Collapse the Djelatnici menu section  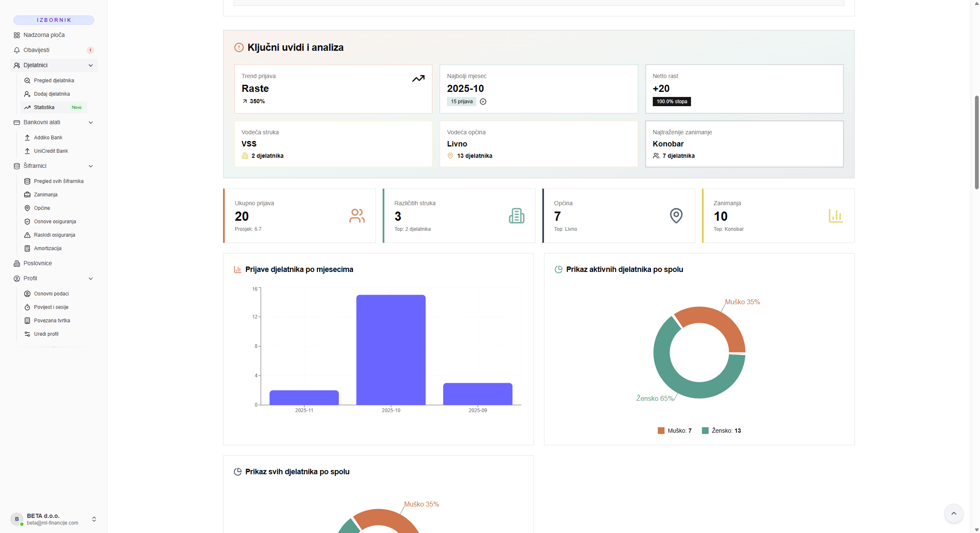coord(91,65)
